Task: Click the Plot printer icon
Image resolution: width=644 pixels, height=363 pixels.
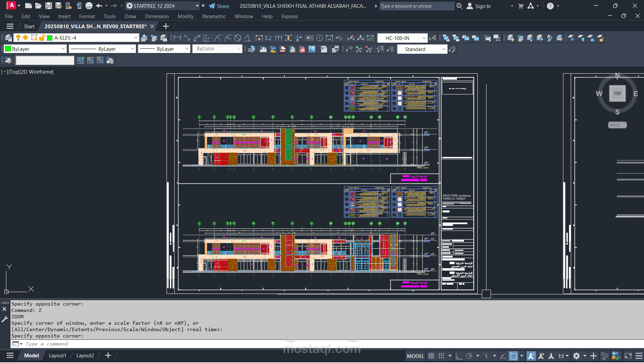Action: [x=89, y=6]
